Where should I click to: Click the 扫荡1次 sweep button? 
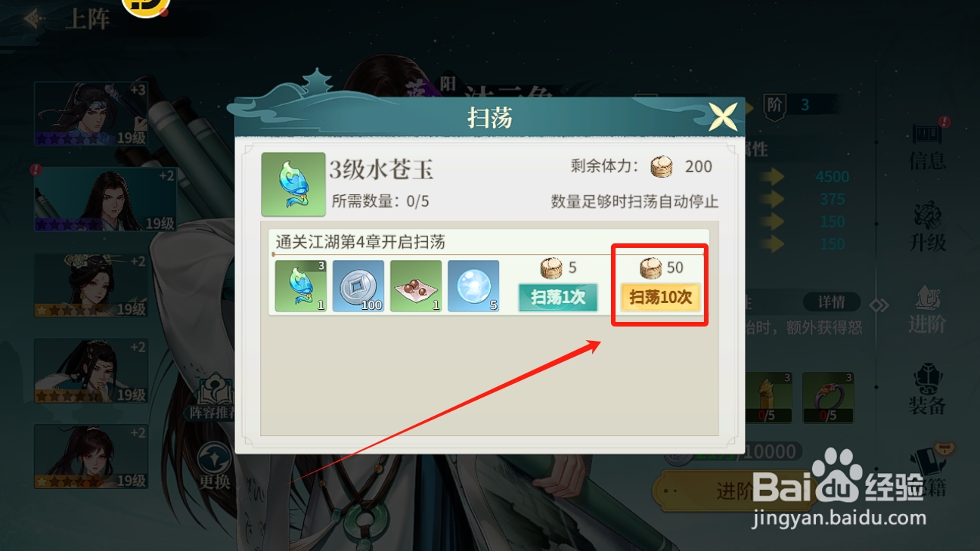pos(558,297)
